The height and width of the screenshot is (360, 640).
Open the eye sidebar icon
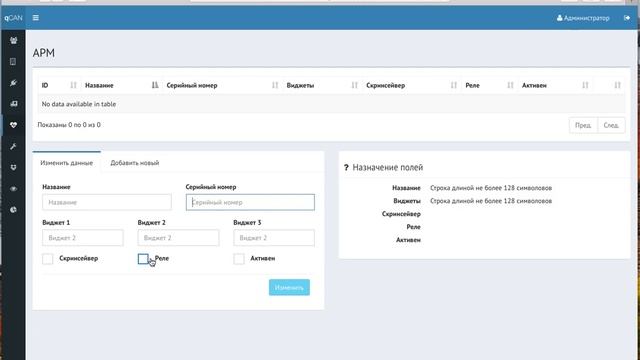coord(13,189)
